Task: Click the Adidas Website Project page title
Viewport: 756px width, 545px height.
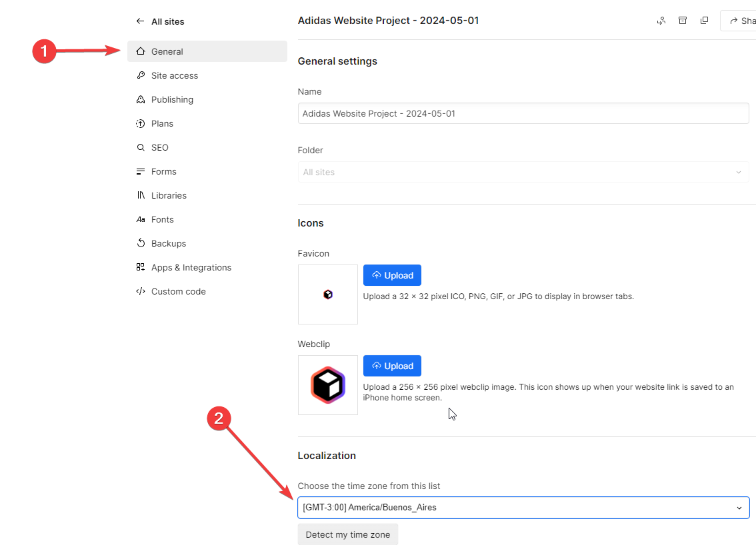Action: coord(388,21)
